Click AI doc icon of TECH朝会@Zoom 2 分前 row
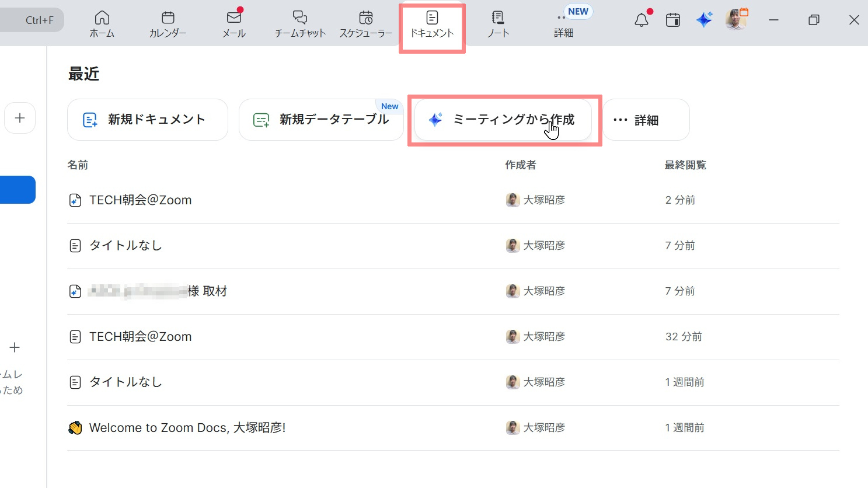868x488 pixels. pyautogui.click(x=75, y=200)
